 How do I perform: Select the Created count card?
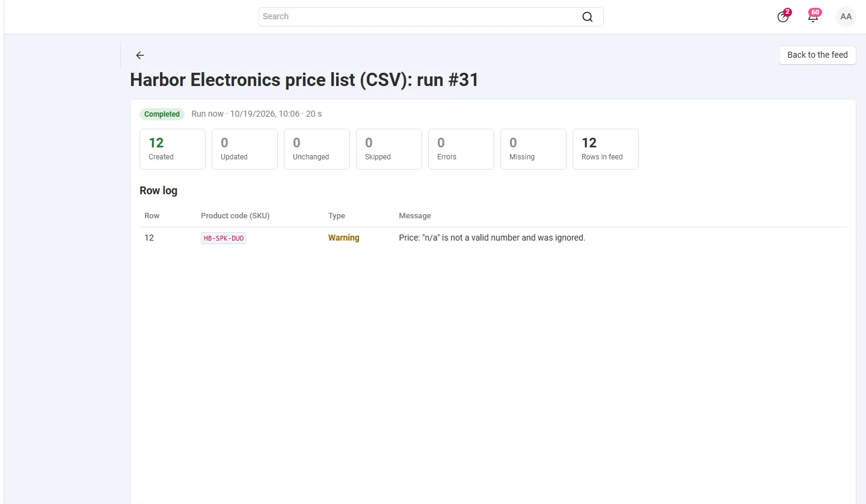(x=173, y=149)
